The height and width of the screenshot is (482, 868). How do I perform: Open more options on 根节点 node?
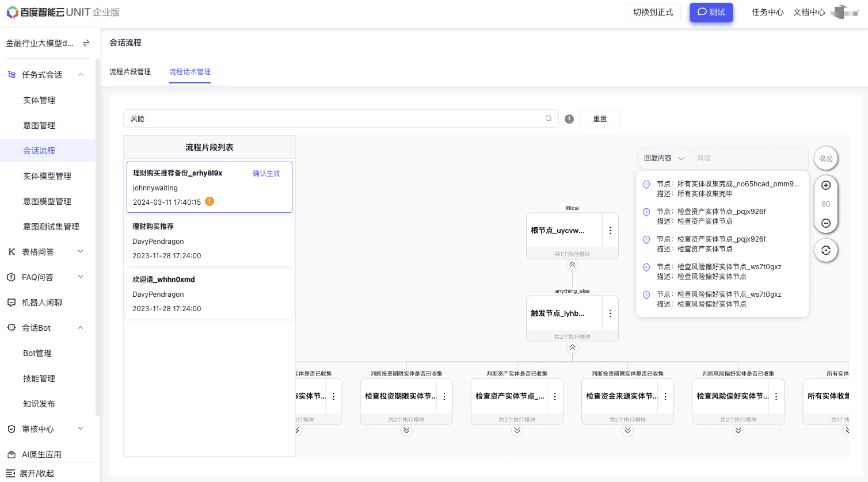pyautogui.click(x=610, y=230)
